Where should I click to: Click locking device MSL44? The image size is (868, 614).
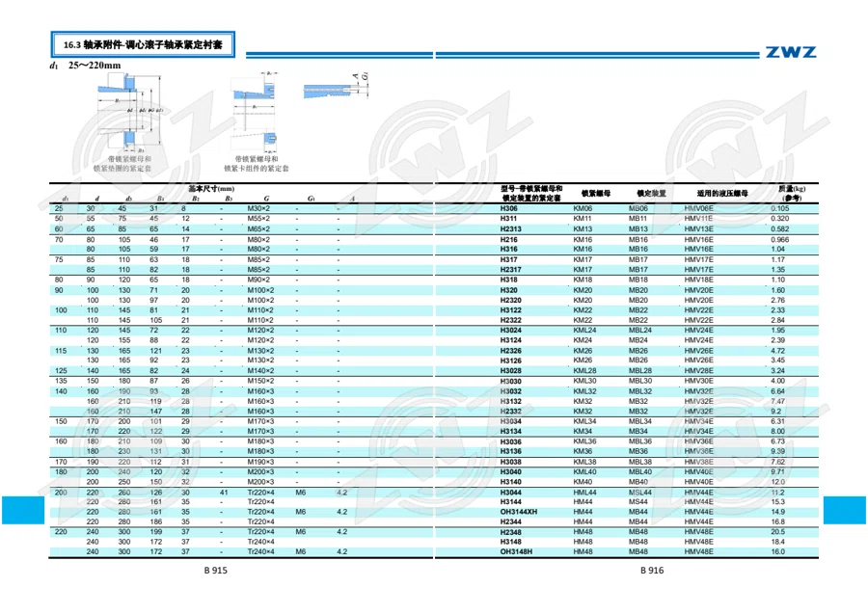coord(640,493)
